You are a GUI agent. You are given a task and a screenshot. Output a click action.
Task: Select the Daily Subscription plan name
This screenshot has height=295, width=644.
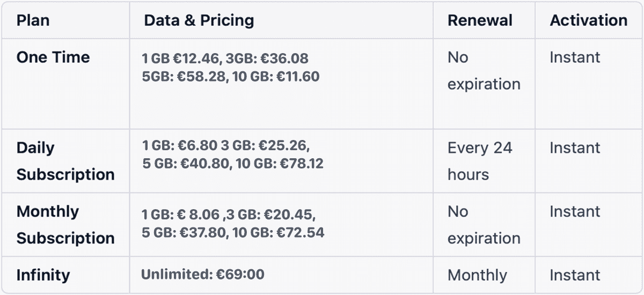click(x=65, y=161)
